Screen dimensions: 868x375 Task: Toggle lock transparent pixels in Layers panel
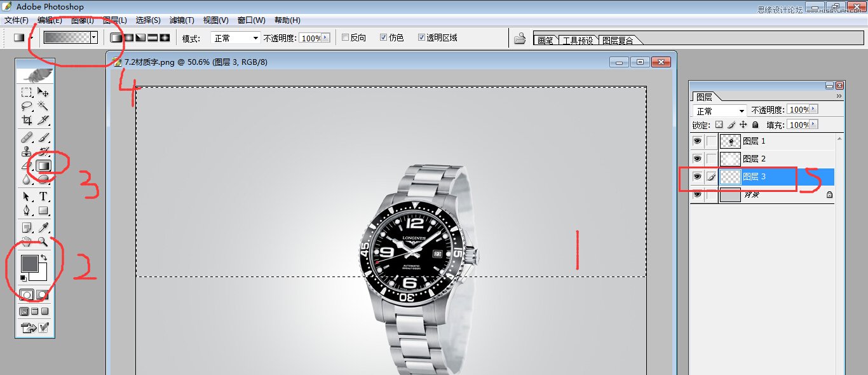719,125
